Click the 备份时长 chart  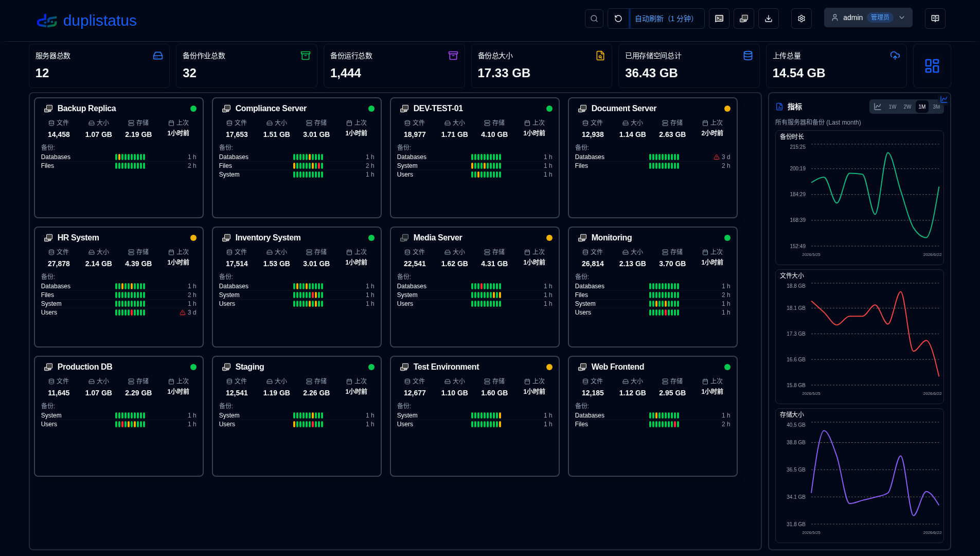click(859, 198)
